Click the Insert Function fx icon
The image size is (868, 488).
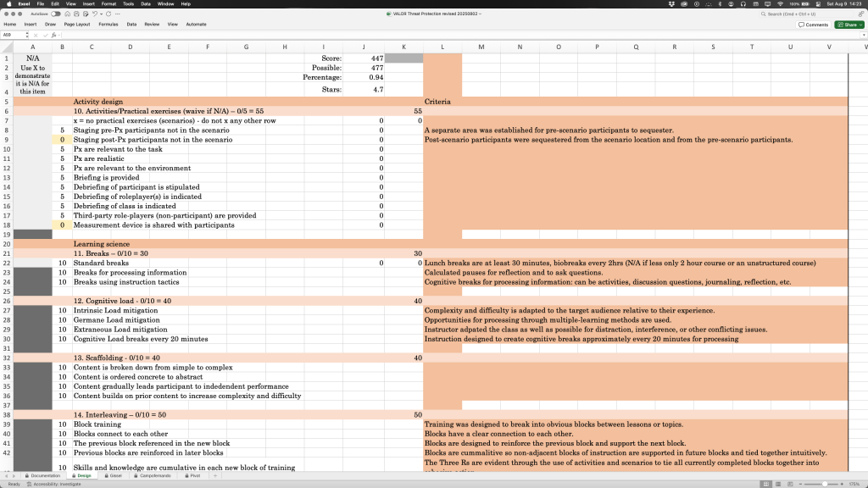pos(53,35)
